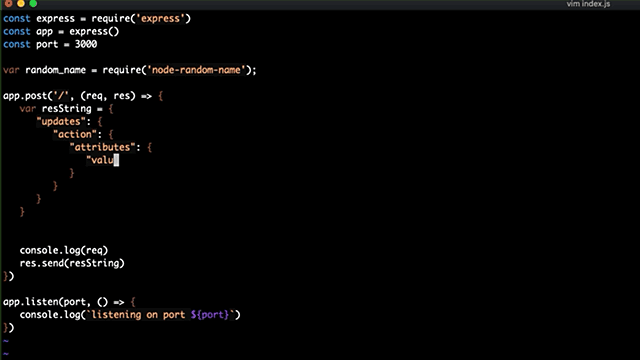The image size is (640, 360).
Task: Click 'res.send(resString)' line
Action: tap(72, 263)
